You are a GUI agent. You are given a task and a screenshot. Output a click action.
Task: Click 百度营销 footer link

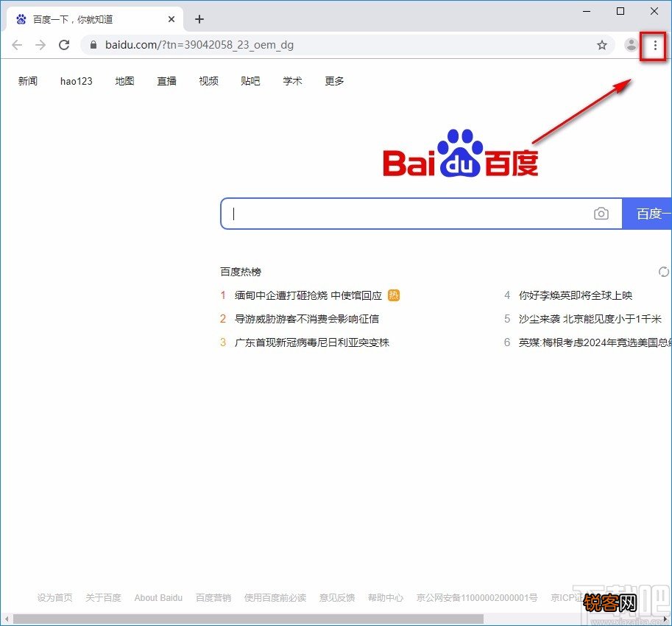click(213, 598)
